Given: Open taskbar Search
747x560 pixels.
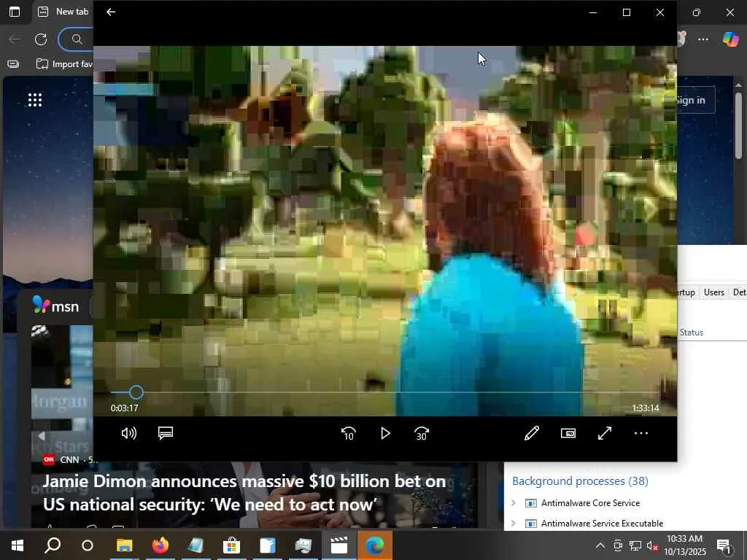Looking at the screenshot, I should click(53, 545).
